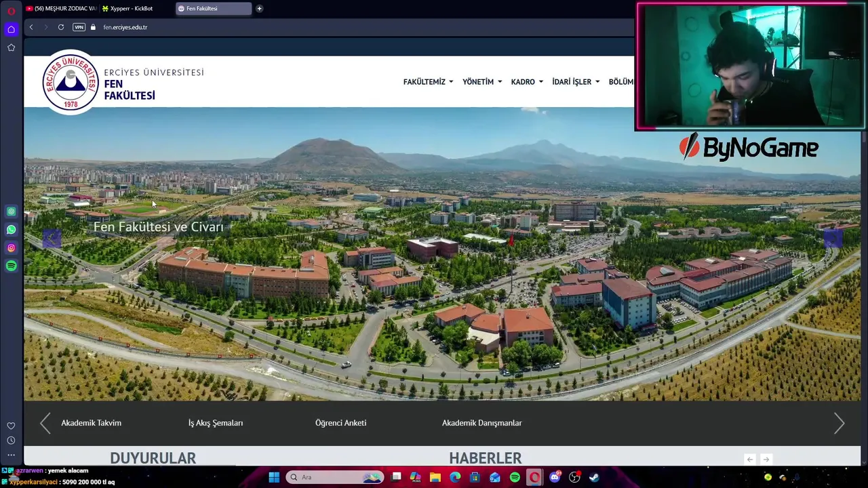Click the HABERLER next arrow
Screen dimensions: 868x488
click(x=766, y=459)
